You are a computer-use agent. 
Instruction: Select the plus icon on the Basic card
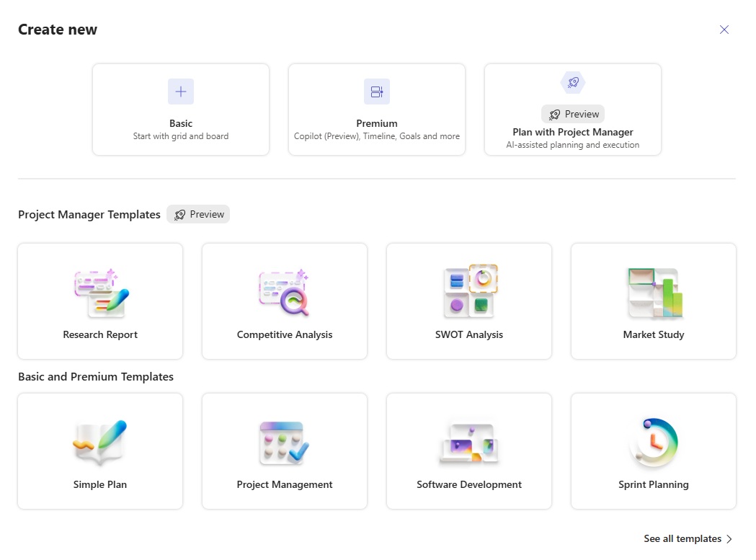pyautogui.click(x=180, y=91)
